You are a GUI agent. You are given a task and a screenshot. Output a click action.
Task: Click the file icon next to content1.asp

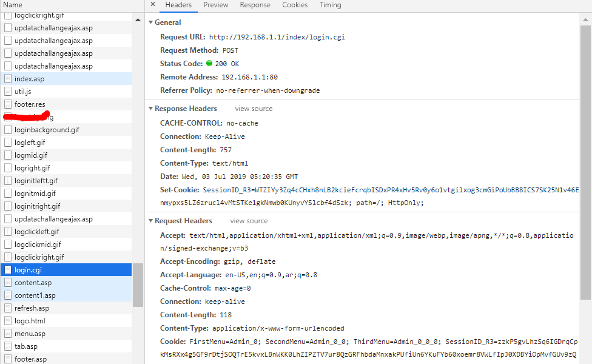click(8, 295)
